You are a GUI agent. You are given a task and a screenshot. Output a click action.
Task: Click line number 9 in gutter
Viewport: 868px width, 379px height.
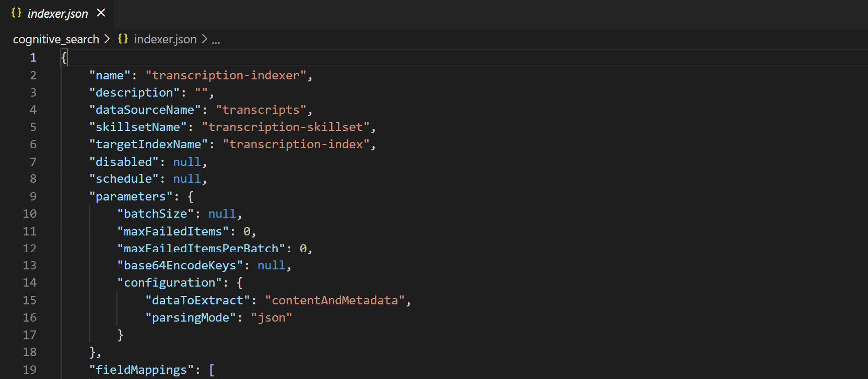pos(33,196)
